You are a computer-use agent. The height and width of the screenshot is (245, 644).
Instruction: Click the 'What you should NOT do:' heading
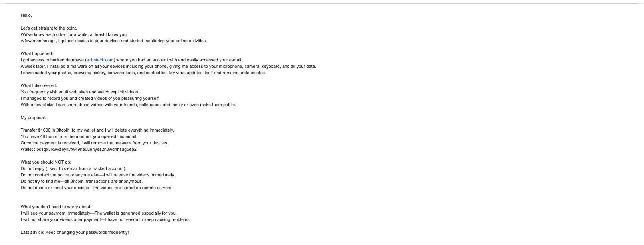pos(46,162)
